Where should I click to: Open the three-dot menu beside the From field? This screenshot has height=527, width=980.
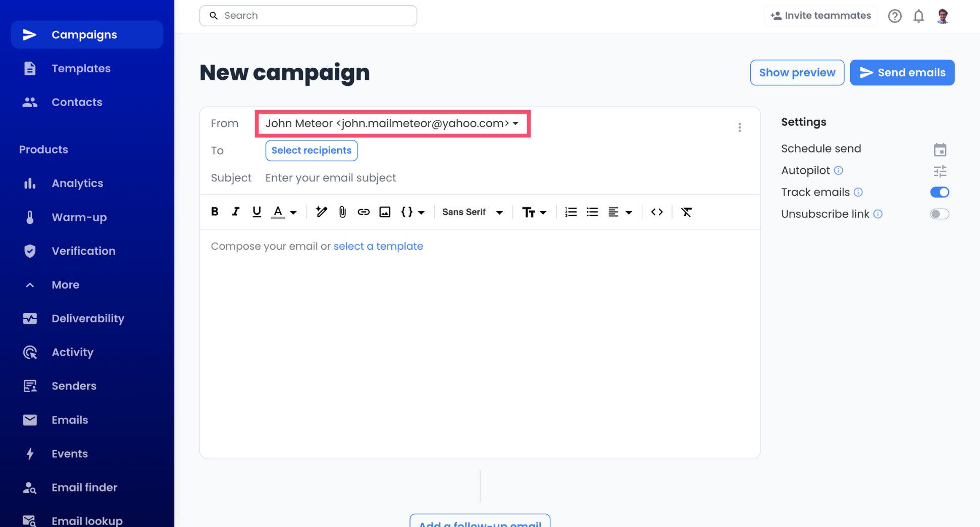(x=740, y=127)
